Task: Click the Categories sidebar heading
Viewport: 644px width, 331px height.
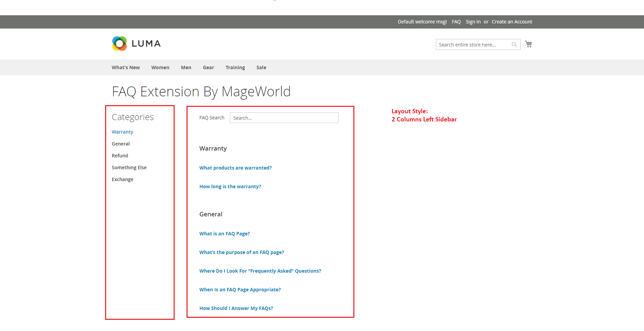Action: coord(133,117)
